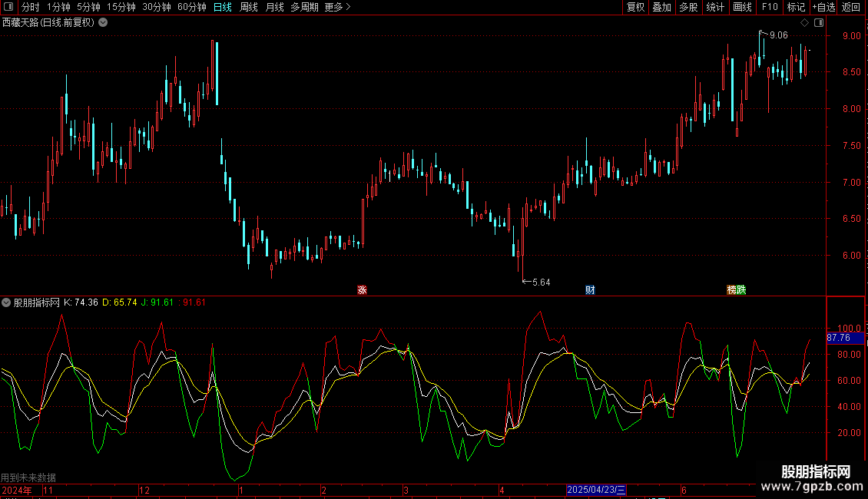
Task: Switch to 分时 intraday view
Action: [31, 7]
